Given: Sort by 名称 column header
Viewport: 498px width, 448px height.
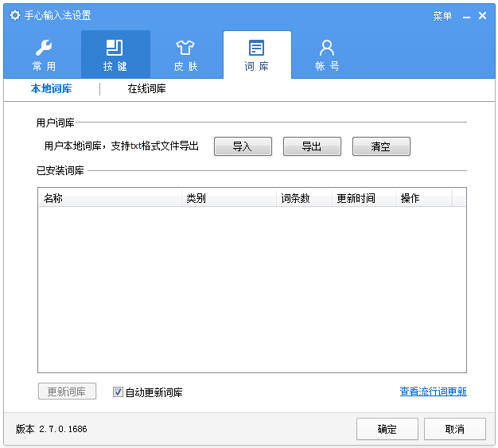Looking at the screenshot, I should [111, 198].
